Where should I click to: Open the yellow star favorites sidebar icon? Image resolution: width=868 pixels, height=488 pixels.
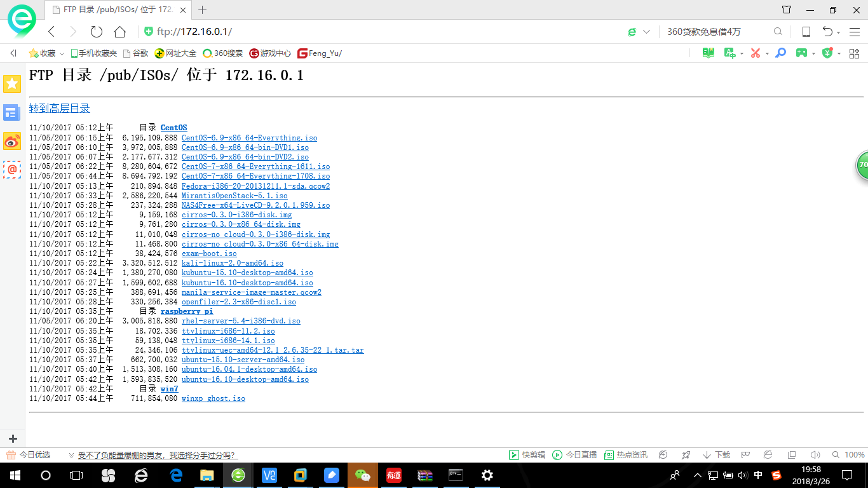coord(12,84)
